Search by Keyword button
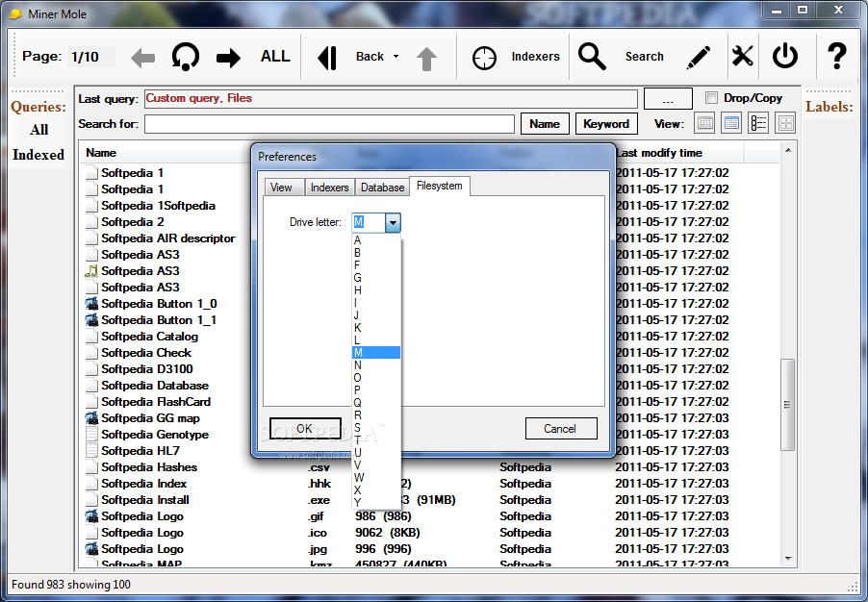This screenshot has width=868, height=602. tap(606, 124)
